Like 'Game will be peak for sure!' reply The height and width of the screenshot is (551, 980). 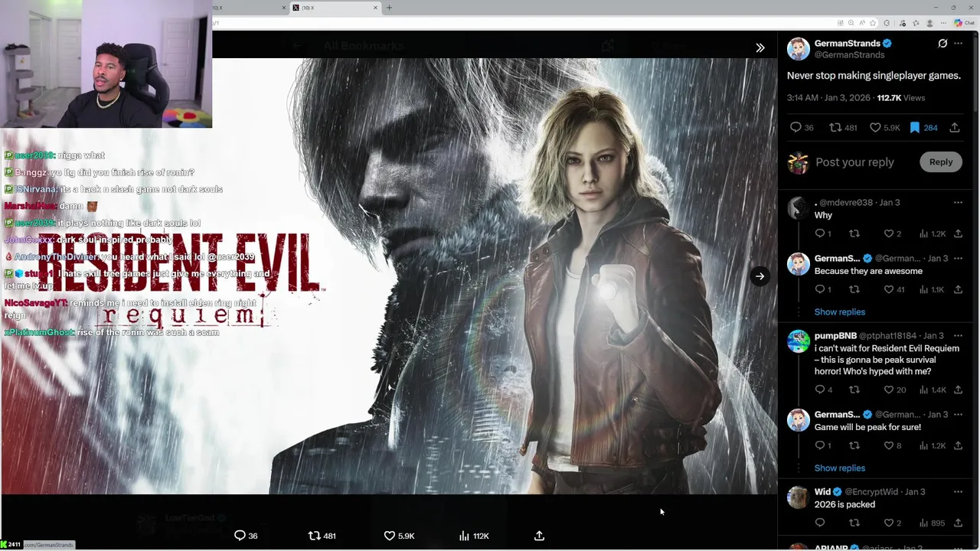coord(893,445)
